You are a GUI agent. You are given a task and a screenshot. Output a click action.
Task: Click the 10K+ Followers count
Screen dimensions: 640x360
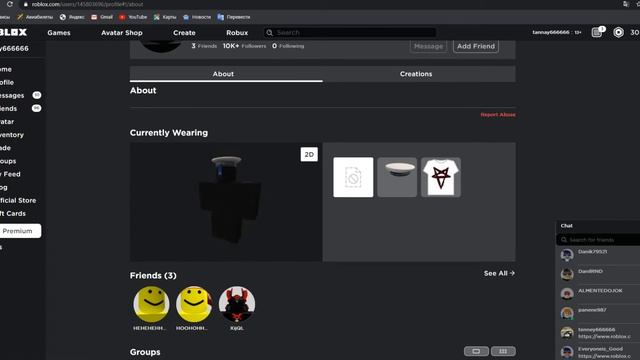(x=244, y=46)
